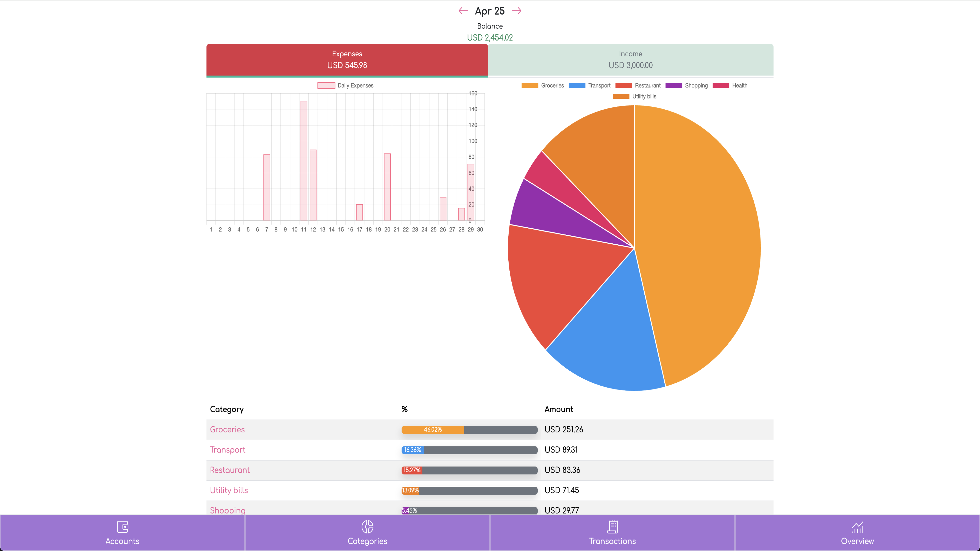980x551 pixels.
Task: Toggle Shopping legend color swatch
Action: (674, 85)
